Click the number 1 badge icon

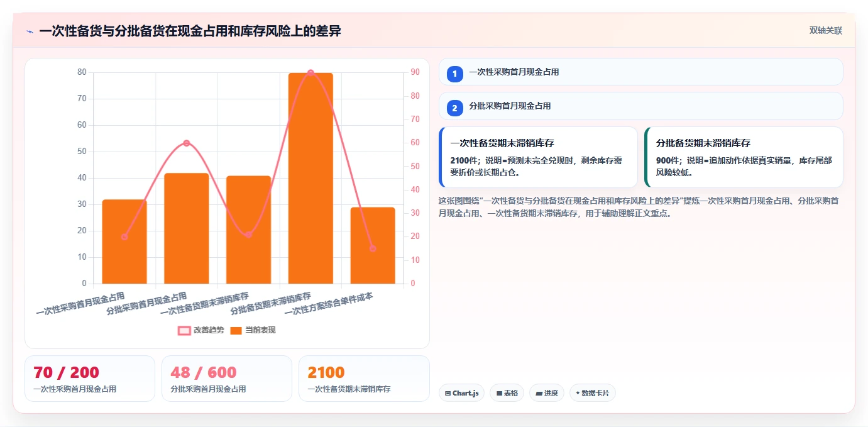[454, 74]
